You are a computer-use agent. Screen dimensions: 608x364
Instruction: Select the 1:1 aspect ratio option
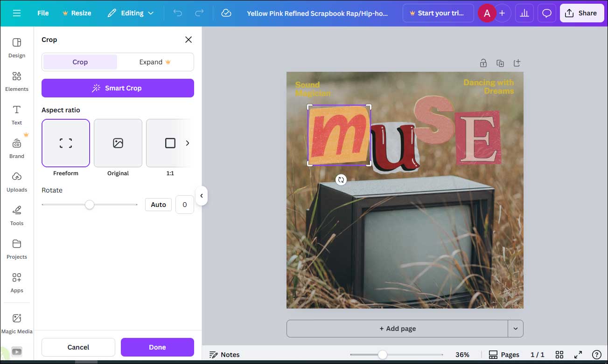coord(169,143)
